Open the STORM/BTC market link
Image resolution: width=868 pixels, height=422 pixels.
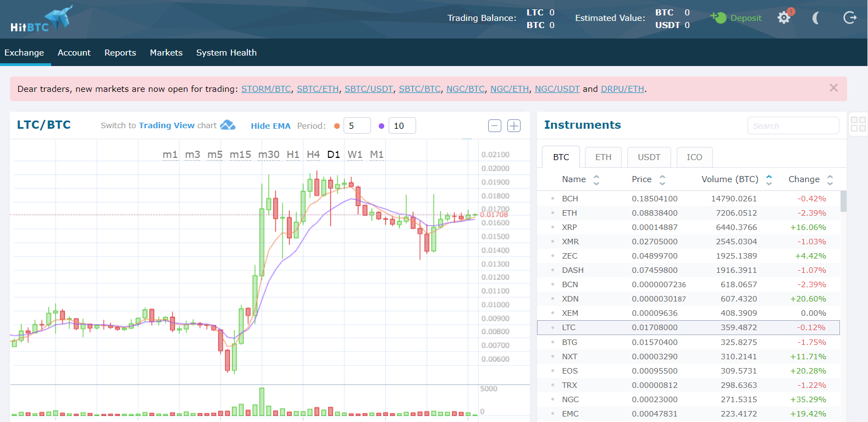(266, 89)
